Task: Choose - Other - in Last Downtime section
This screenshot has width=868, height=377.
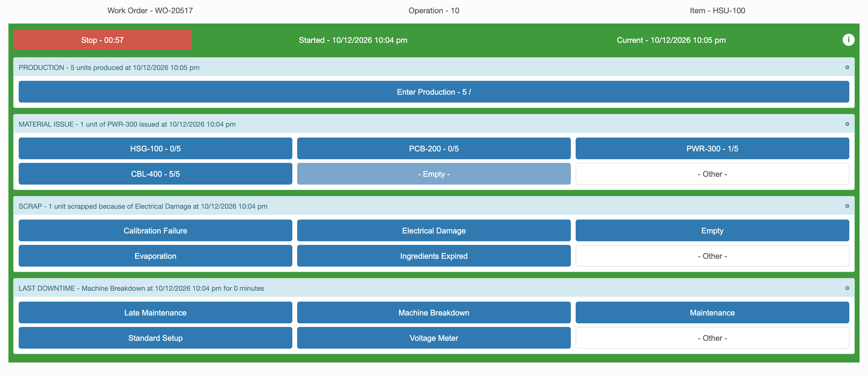Action: [x=712, y=337]
